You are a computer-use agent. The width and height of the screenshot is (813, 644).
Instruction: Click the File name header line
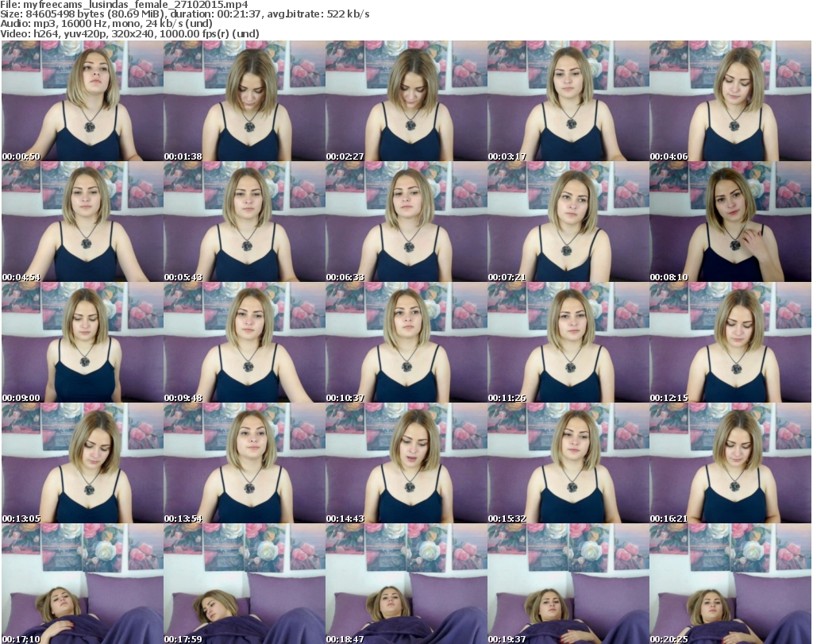click(125, 5)
